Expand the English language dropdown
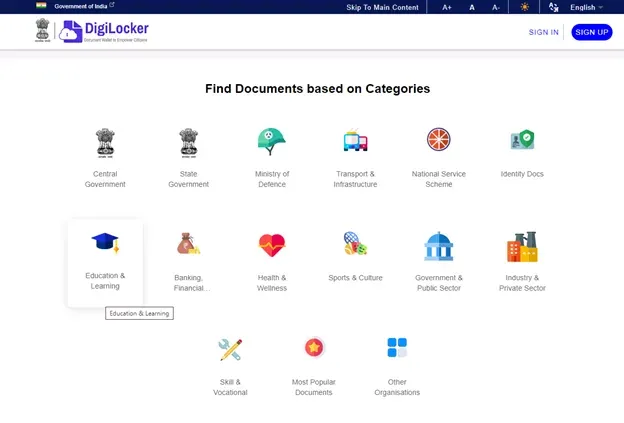 point(586,7)
